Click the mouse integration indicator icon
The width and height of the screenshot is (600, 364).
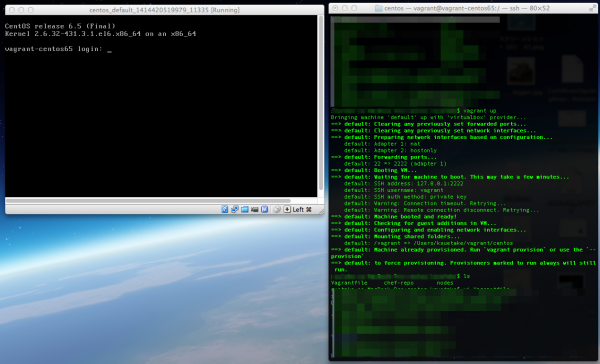tap(277, 209)
